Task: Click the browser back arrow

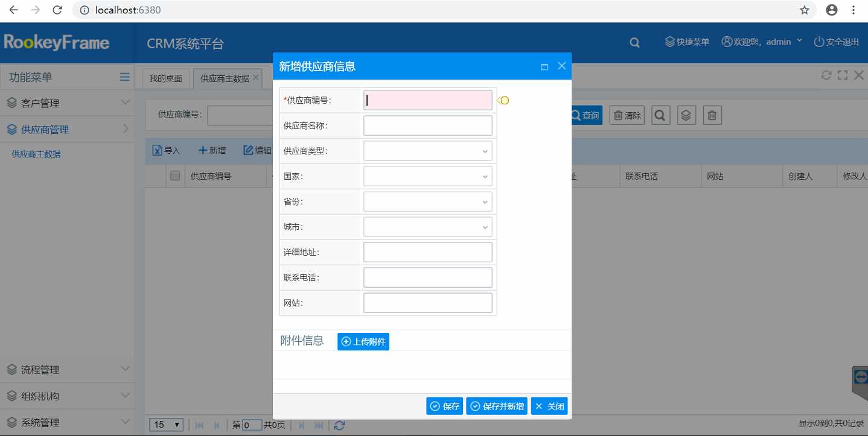Action: pos(13,10)
